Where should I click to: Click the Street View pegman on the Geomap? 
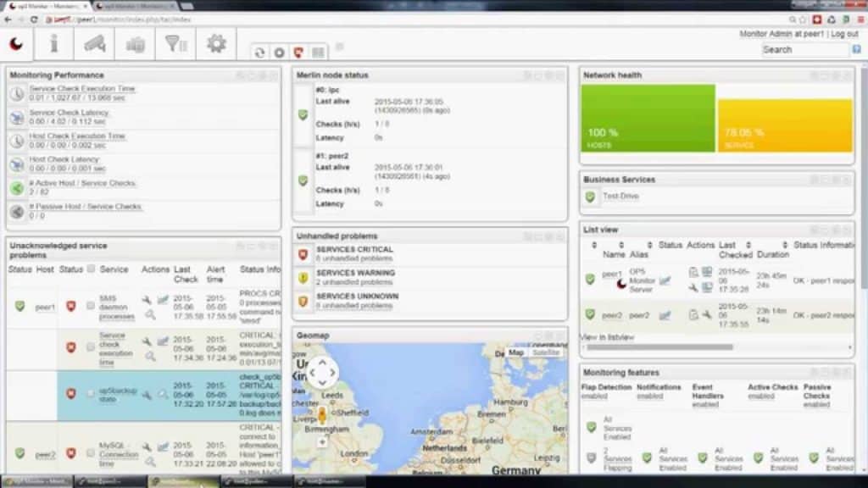coord(321,415)
